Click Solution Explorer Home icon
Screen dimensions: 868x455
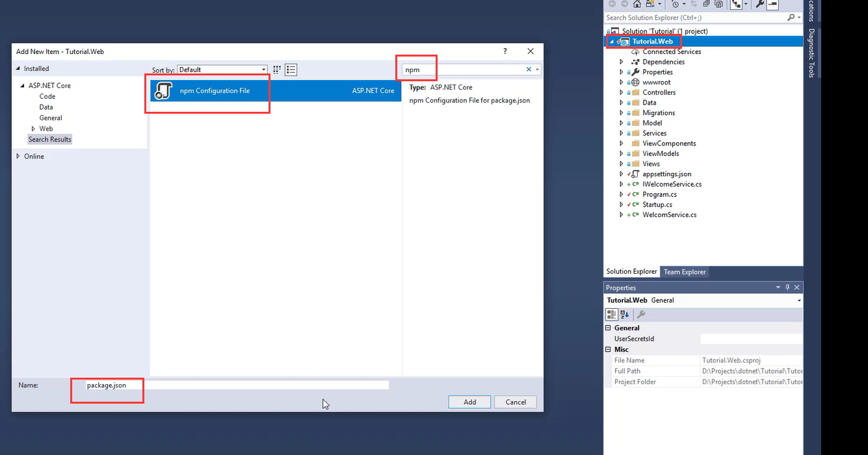point(637,4)
